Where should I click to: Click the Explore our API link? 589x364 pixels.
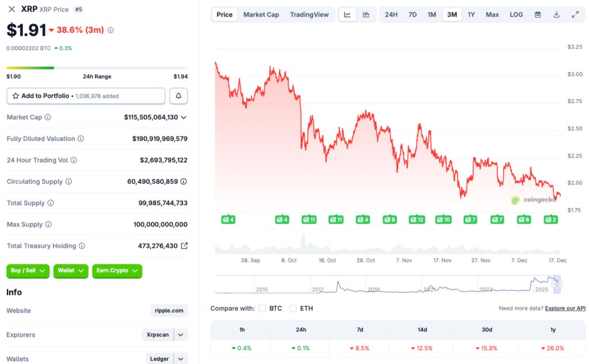(565, 308)
